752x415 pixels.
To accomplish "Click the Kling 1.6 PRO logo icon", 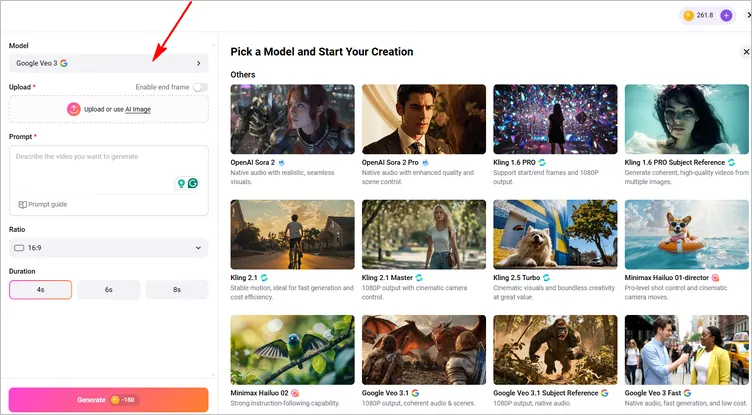I will (542, 163).
